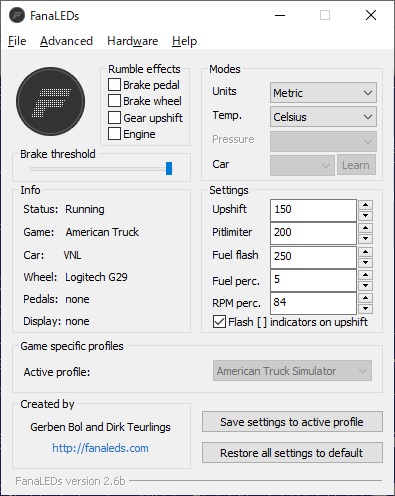The height and width of the screenshot is (496, 395).
Task: Click the Pitlimiter value field
Action: tap(313, 233)
